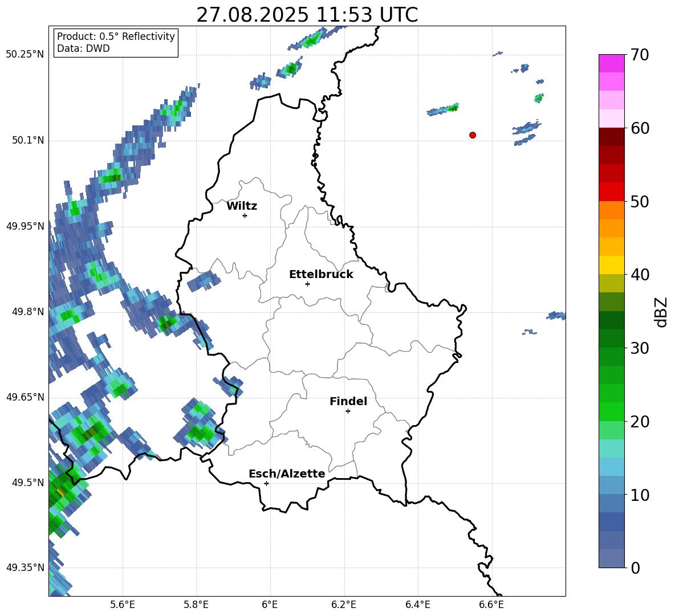Click the dBZ colorbar label
This screenshot has width=675, height=616.
662,312
